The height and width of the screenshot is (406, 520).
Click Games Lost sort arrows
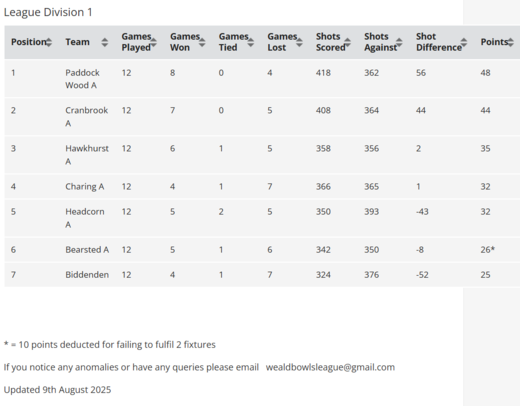point(299,42)
